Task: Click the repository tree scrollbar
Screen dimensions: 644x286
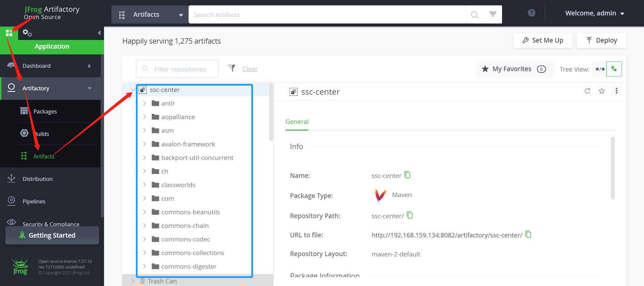Action: point(271,112)
